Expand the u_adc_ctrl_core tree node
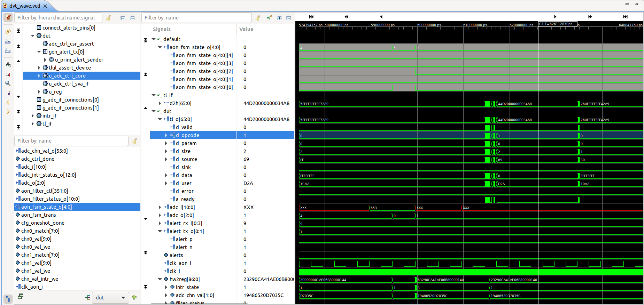This screenshot has width=644, height=305. pos(39,76)
